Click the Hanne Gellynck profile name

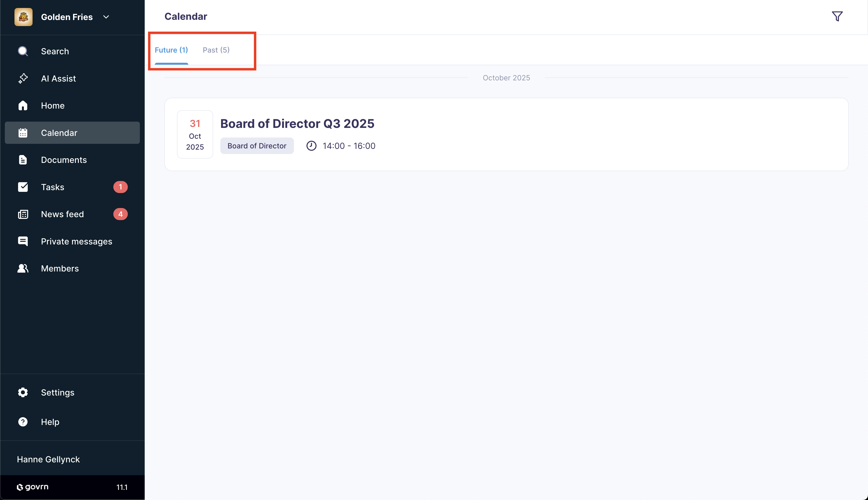48,459
